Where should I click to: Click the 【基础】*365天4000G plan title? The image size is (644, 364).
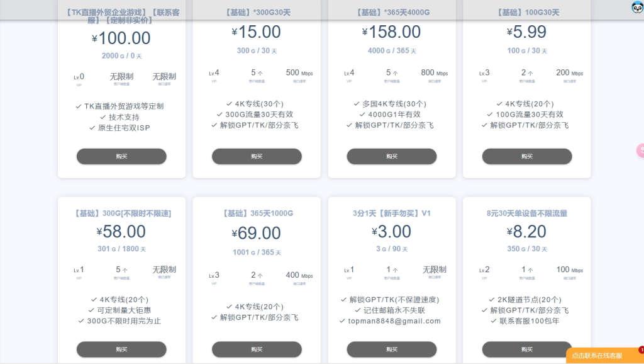(392, 13)
